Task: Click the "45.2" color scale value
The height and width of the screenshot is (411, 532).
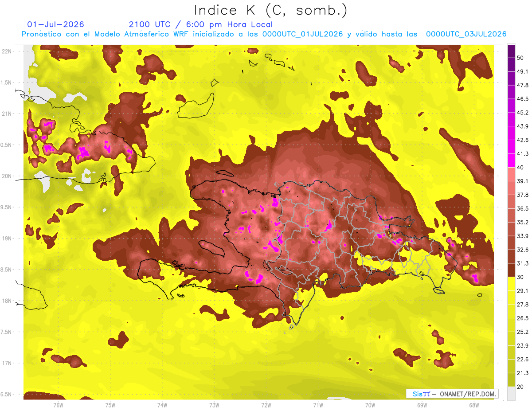Action: pos(523,113)
